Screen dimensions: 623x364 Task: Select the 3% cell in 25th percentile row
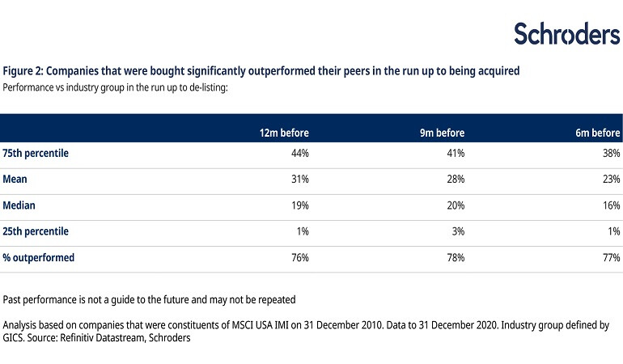click(458, 231)
